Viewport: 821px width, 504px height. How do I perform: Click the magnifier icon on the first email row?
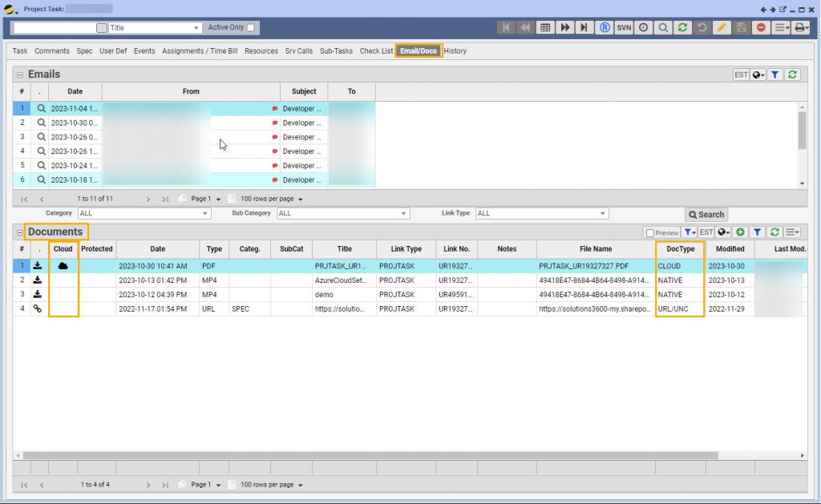(x=42, y=109)
